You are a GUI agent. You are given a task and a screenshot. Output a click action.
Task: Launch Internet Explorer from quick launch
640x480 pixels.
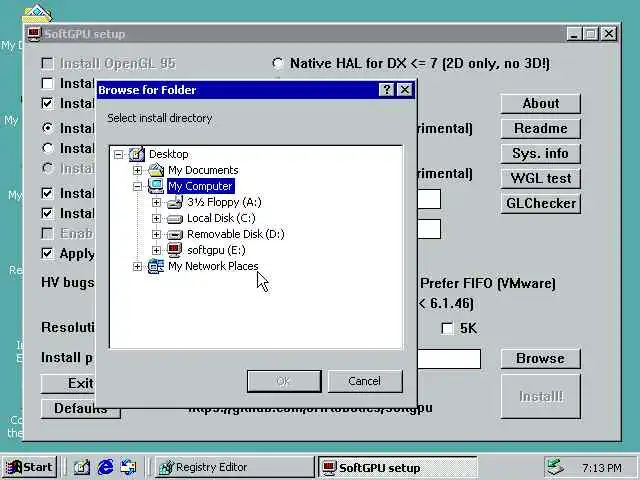[x=105, y=467]
